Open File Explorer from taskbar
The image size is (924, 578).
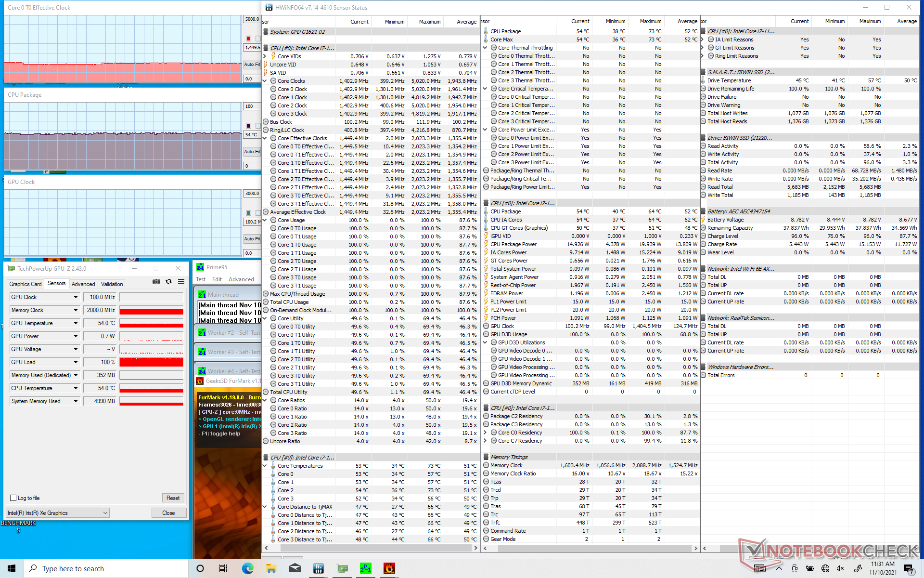coord(271,568)
